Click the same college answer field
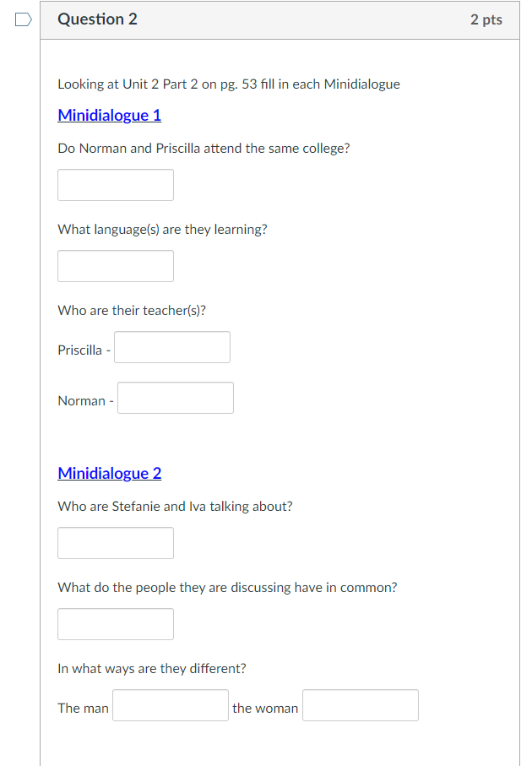532x766 pixels. (116, 185)
